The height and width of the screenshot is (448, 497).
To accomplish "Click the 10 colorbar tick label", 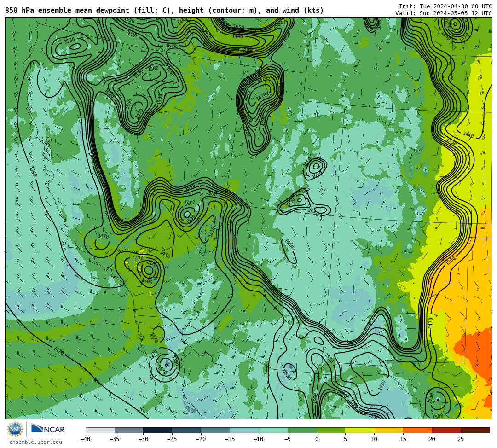I will pyautogui.click(x=374, y=439).
